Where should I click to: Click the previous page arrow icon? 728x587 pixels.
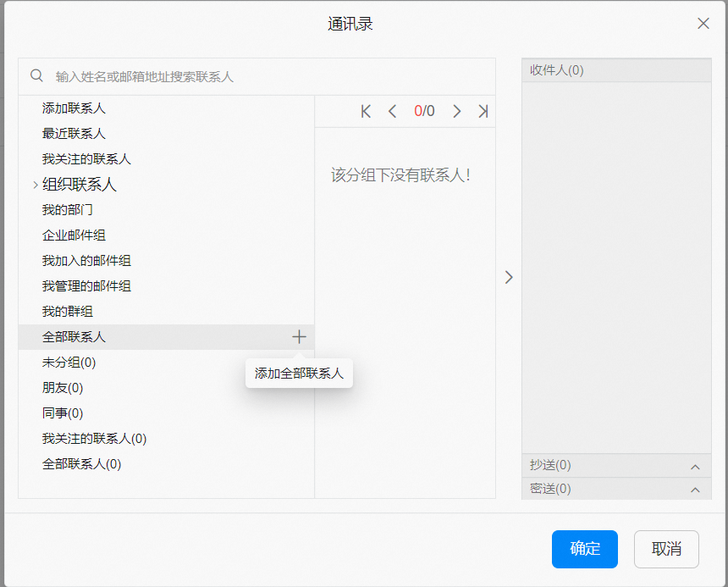(x=392, y=111)
